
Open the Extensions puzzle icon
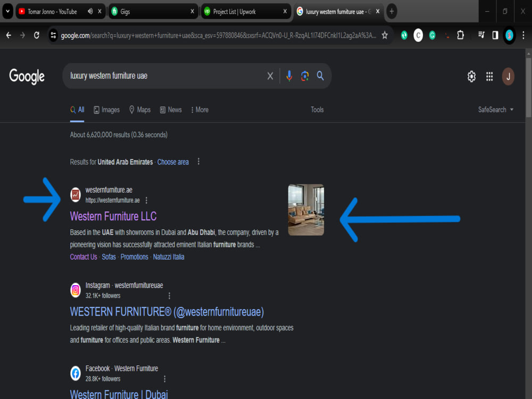point(460,35)
